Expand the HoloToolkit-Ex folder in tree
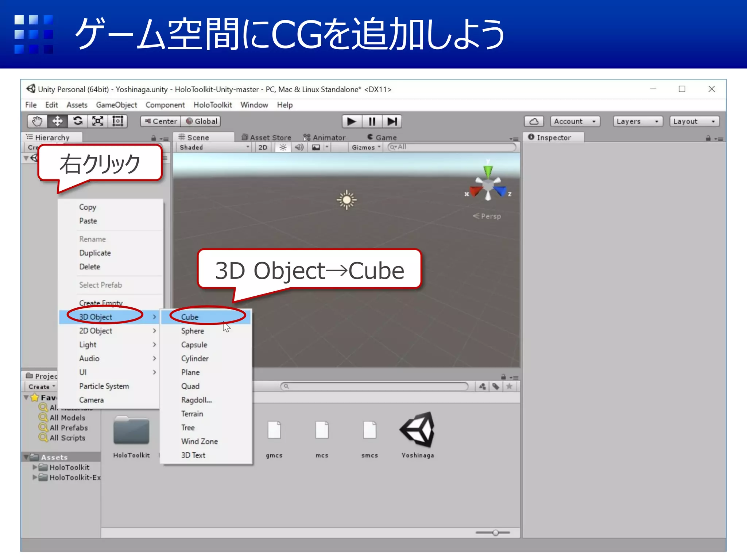 pyautogui.click(x=35, y=477)
